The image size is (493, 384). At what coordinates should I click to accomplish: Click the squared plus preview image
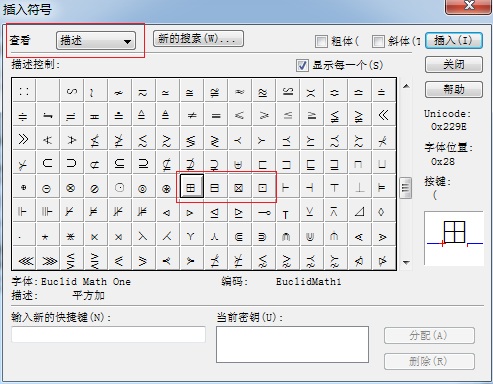pos(454,238)
